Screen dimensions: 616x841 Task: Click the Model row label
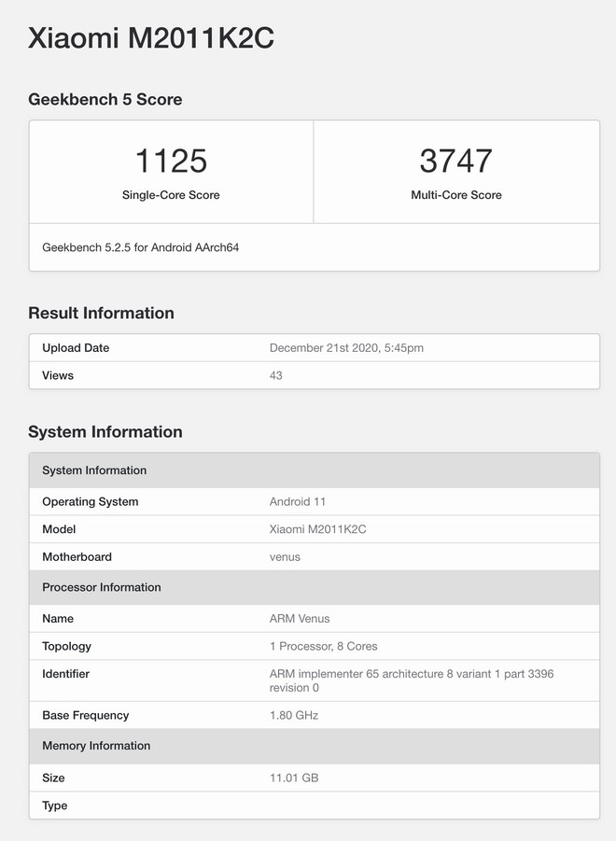pyautogui.click(x=59, y=529)
